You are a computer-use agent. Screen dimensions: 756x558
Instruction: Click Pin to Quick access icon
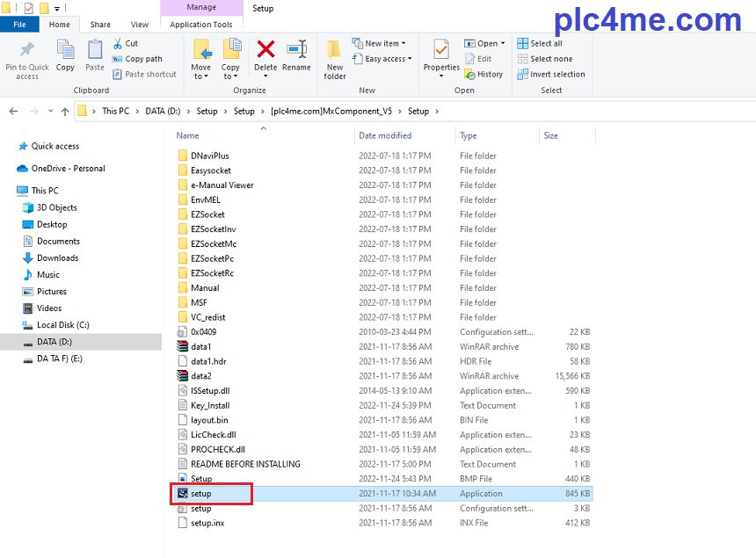[27, 58]
